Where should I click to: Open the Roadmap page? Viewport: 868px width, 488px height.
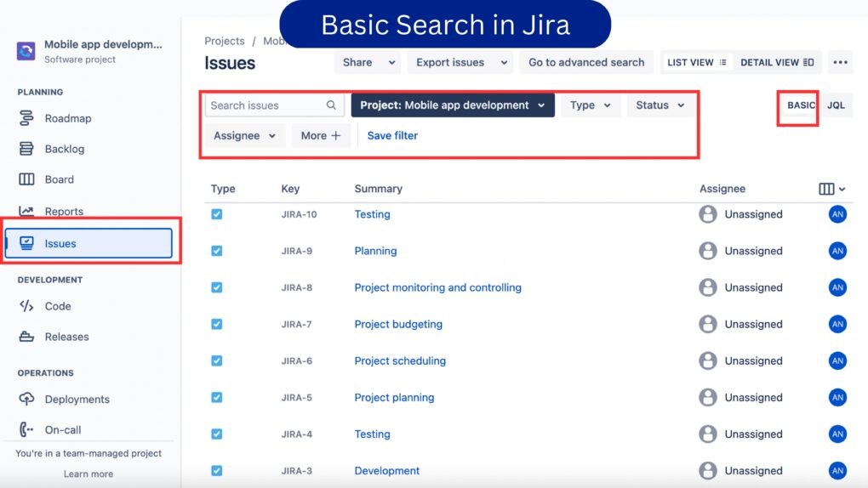68,118
